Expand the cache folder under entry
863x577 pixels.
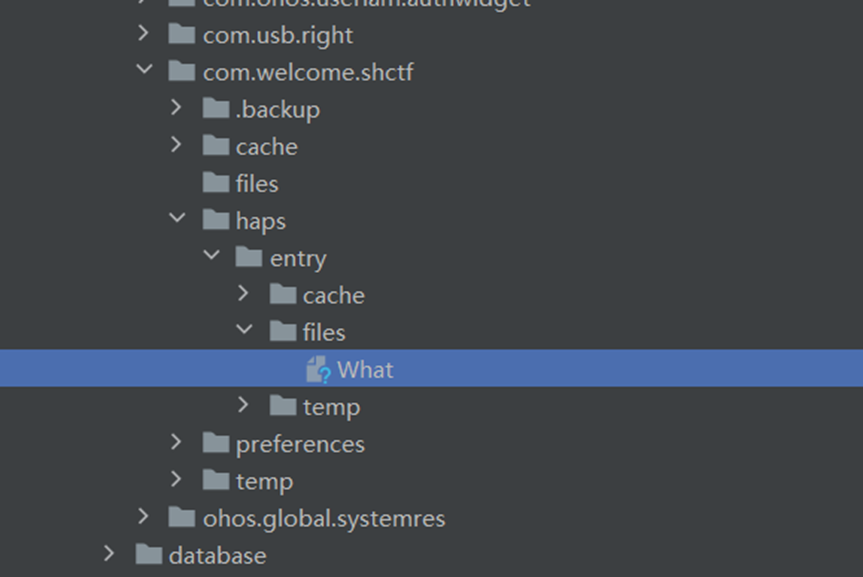(x=243, y=293)
